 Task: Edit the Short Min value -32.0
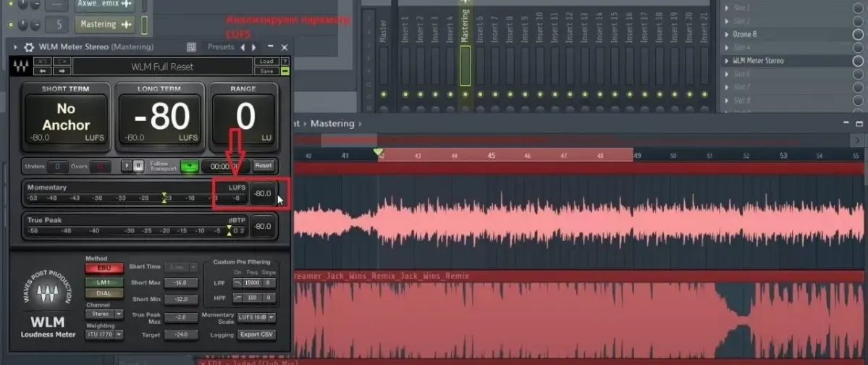tap(181, 300)
